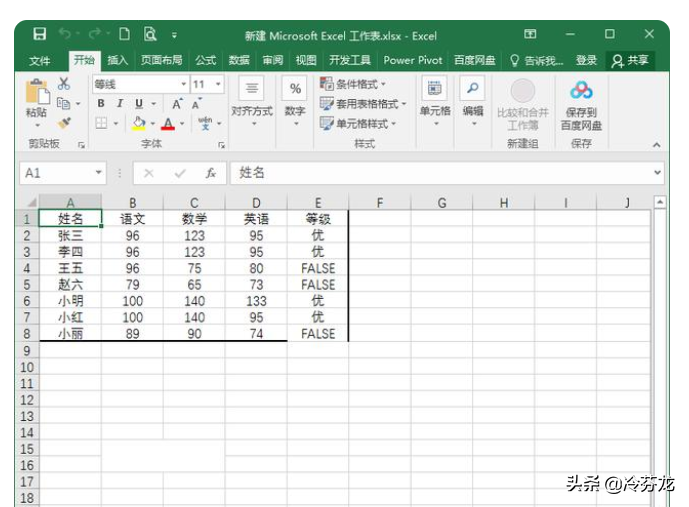
Task: Collapse the ribbon with up chevron
Action: point(656,145)
